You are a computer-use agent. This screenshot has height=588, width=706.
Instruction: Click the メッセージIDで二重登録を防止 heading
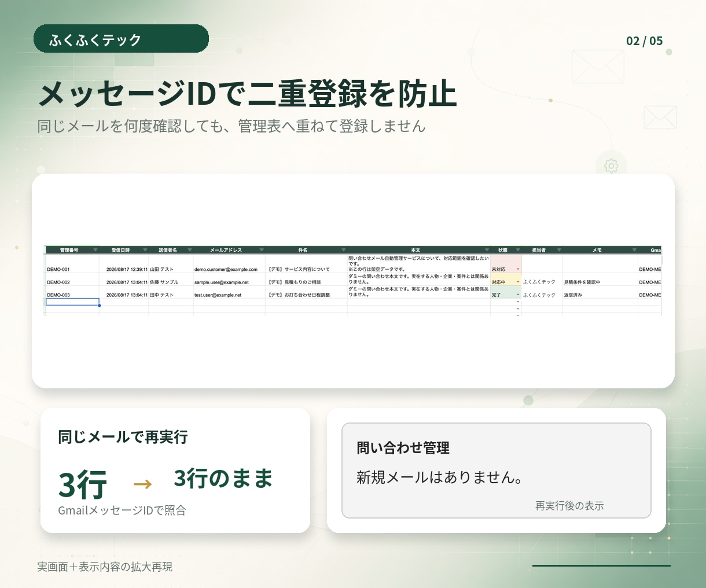click(248, 94)
